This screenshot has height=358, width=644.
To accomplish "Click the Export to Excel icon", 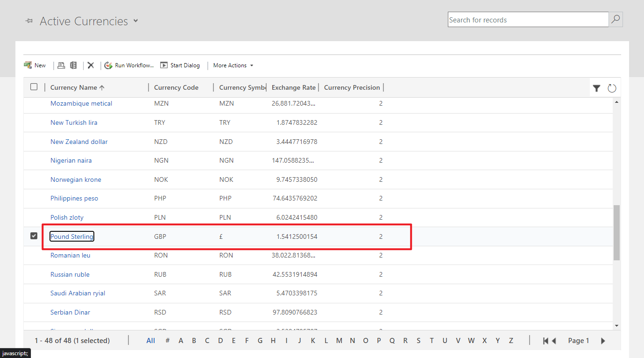I will tap(73, 65).
